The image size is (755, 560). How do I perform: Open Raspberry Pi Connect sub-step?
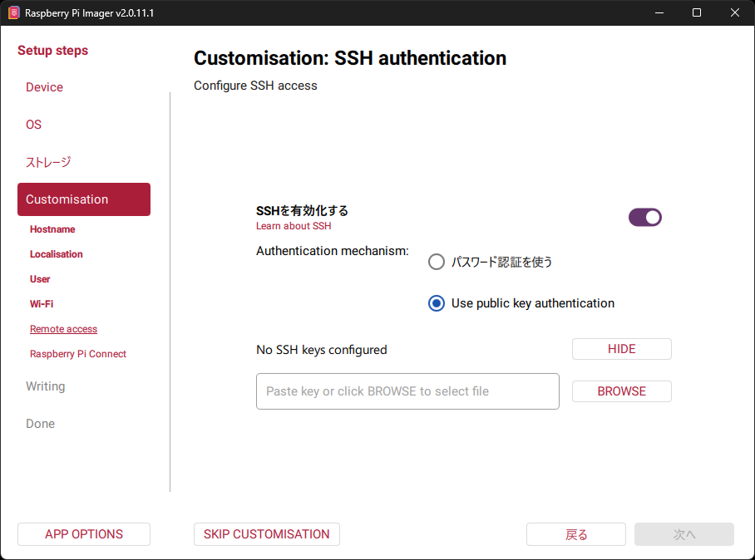pyautogui.click(x=78, y=354)
